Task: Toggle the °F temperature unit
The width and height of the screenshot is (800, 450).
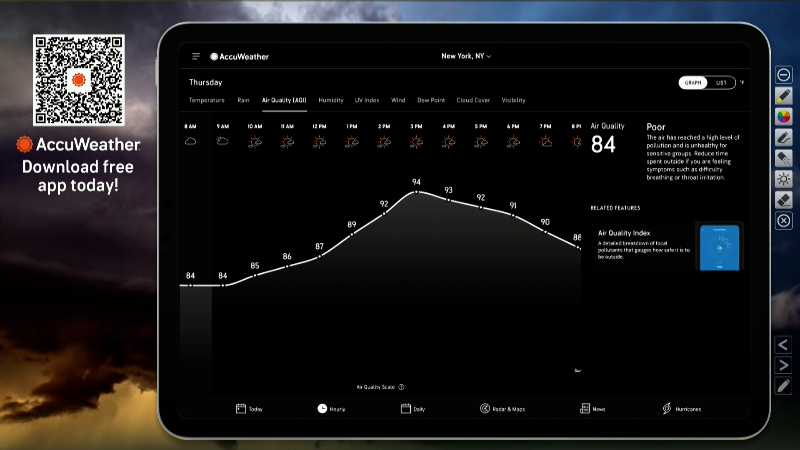Action: (742, 82)
